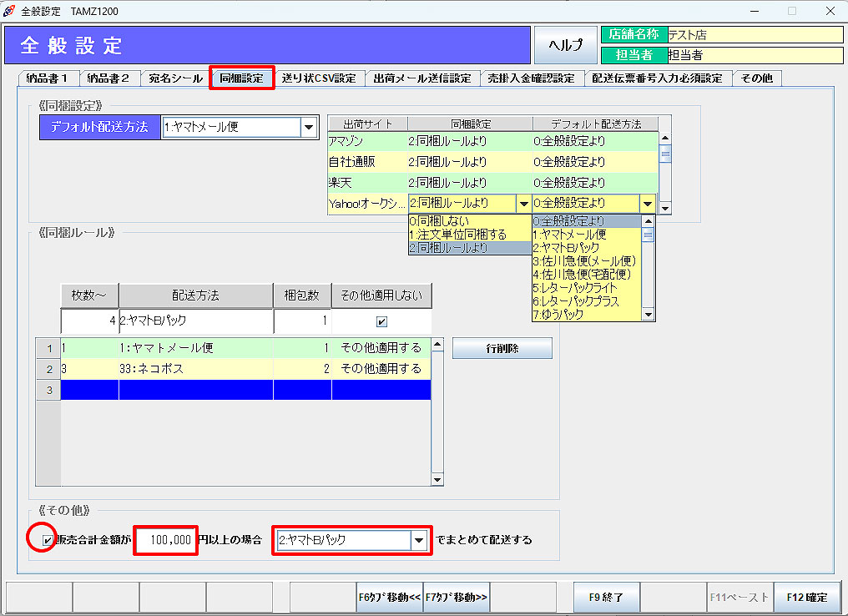Click the 100,000 yen amount field
848x616 pixels.
point(165,540)
